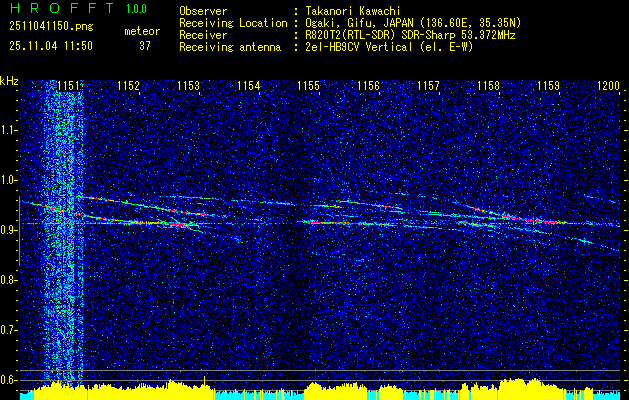Click the Receiving antenna field label

230,47
